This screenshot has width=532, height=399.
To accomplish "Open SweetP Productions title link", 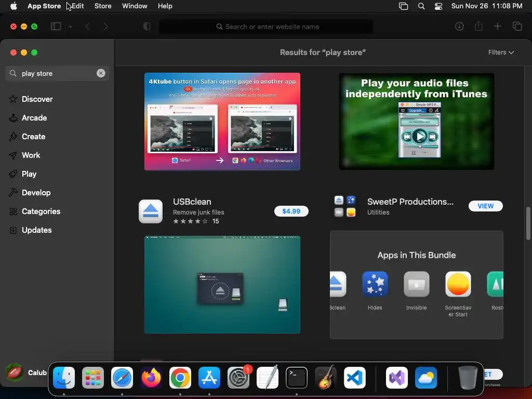I will tap(410, 202).
